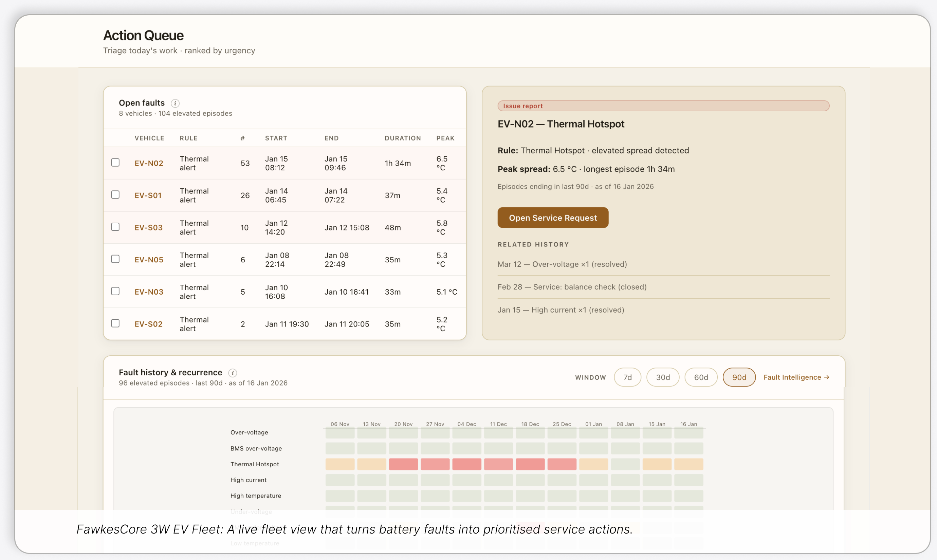Click '8 vehicles · 104 elevated episodes' subtitle
This screenshot has height=560, width=937.
[176, 114]
